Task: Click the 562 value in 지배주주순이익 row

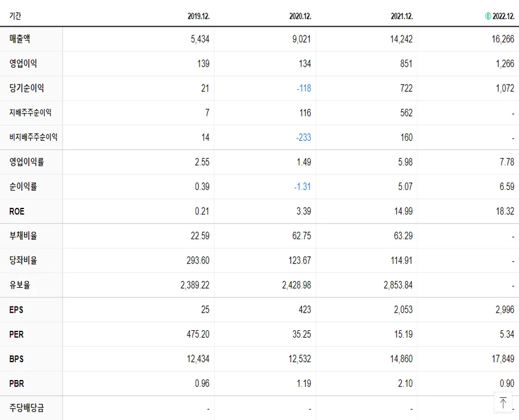Action: tap(406, 113)
